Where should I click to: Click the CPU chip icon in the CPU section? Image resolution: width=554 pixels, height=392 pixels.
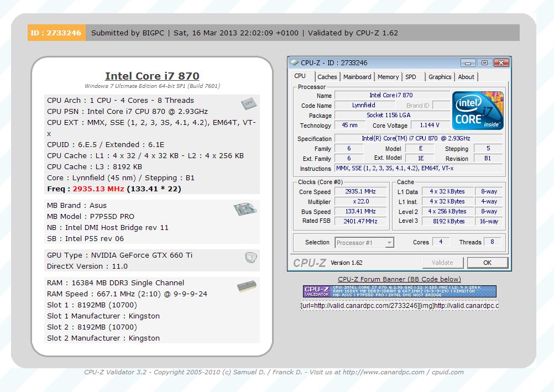(x=249, y=103)
